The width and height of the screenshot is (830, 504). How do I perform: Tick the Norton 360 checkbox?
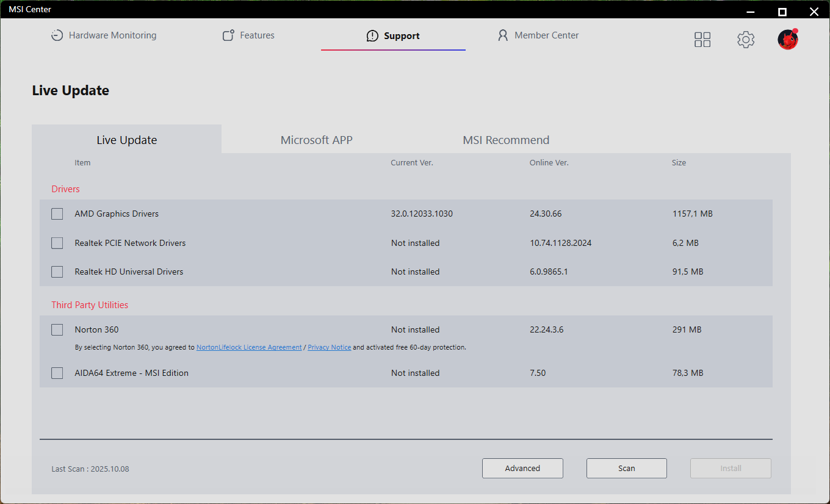pyautogui.click(x=57, y=329)
